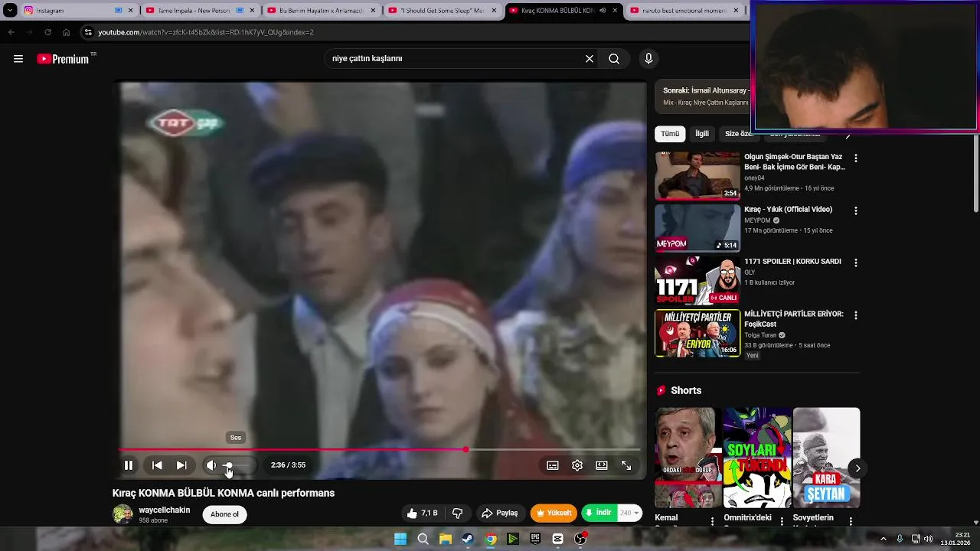The image size is (980, 551).
Task: Mute the video with the speaker icon
Action: [211, 465]
